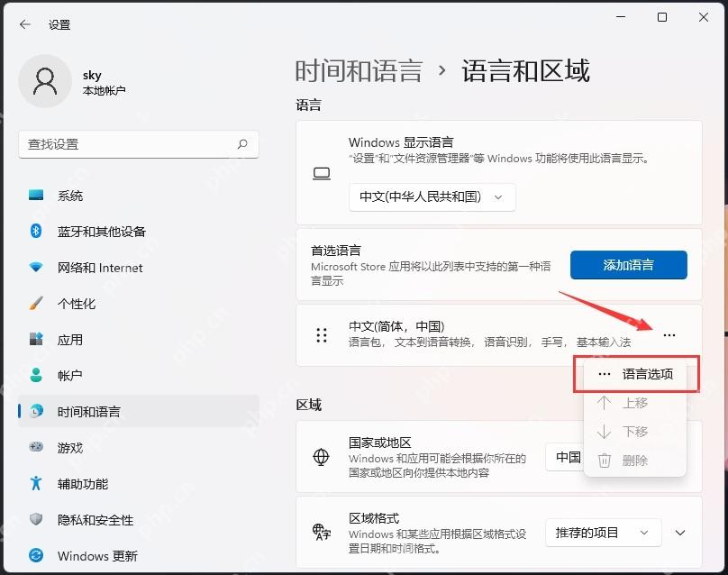This screenshot has width=728, height=575.
Task: Select 语言选项 from the context menu
Action: coord(635,374)
